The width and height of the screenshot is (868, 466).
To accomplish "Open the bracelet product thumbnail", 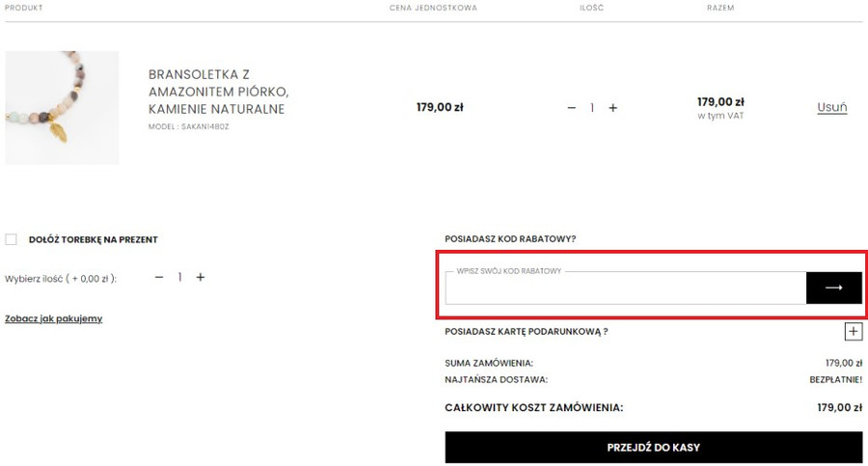I will [x=62, y=107].
